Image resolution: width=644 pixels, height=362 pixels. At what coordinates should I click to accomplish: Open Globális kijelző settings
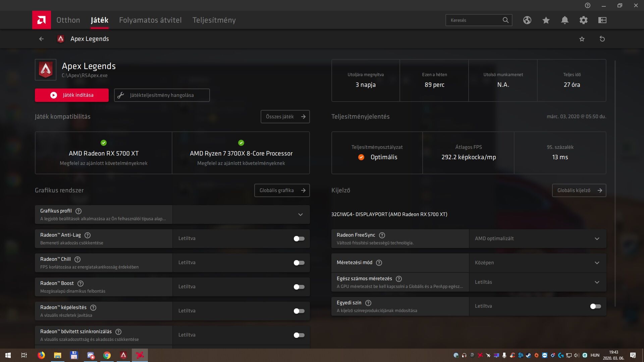click(x=579, y=190)
